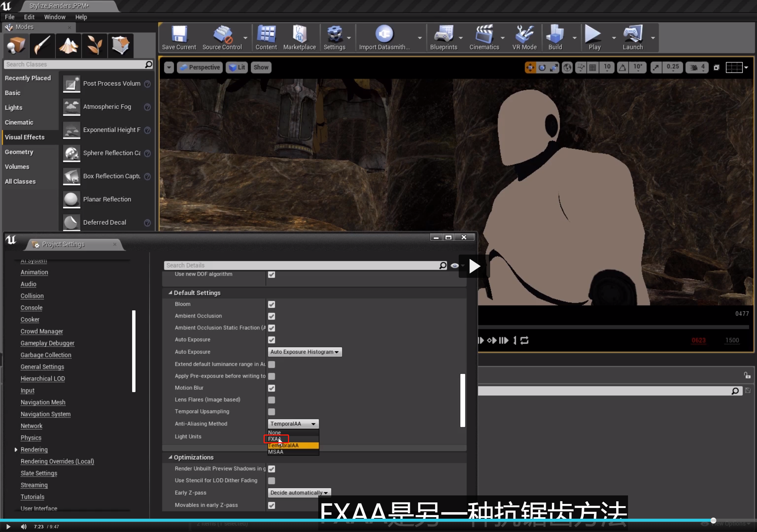Open the Auto Exposure Histogram dropdown
Image resolution: width=757 pixels, height=532 pixels.
point(305,352)
